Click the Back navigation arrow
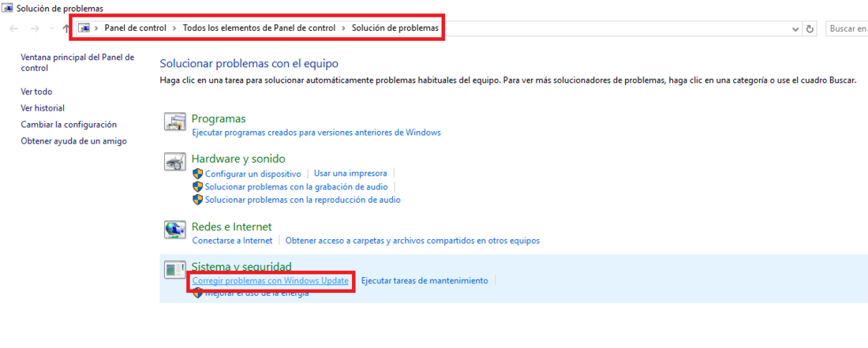 click(14, 28)
